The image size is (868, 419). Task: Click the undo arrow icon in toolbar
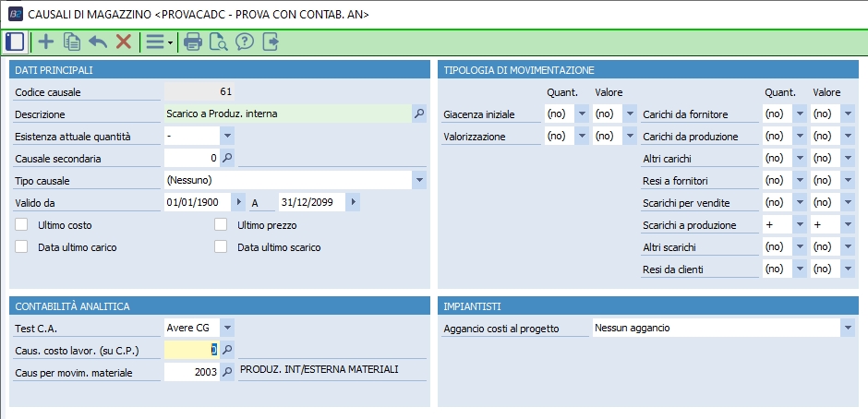point(98,42)
